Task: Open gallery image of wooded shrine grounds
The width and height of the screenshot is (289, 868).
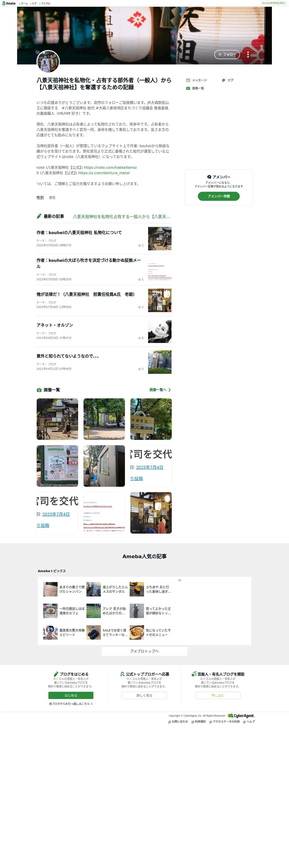Action: [x=104, y=419]
